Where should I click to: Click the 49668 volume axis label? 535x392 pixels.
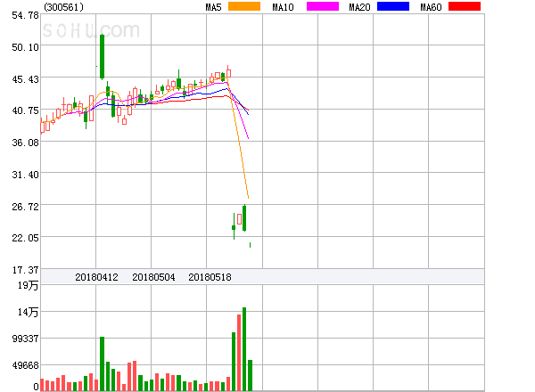point(25,365)
